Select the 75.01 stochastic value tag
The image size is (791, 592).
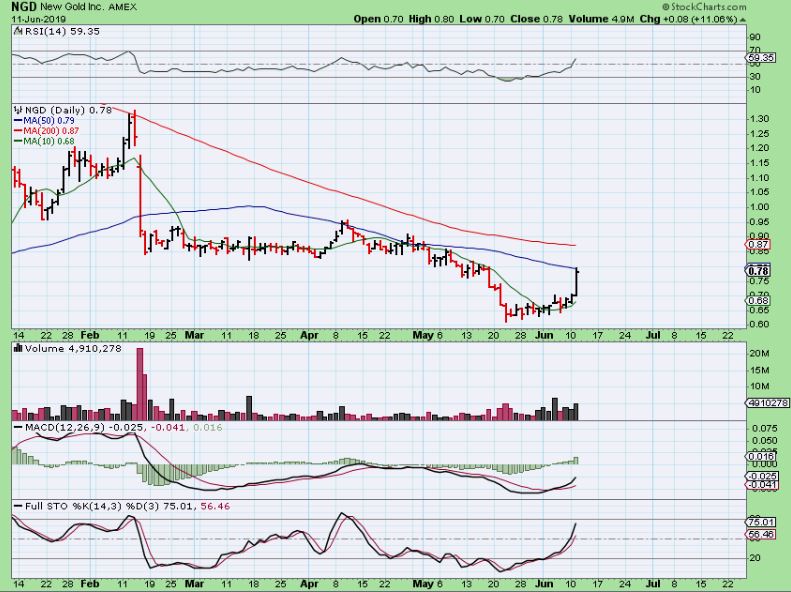pyautogui.click(x=760, y=522)
